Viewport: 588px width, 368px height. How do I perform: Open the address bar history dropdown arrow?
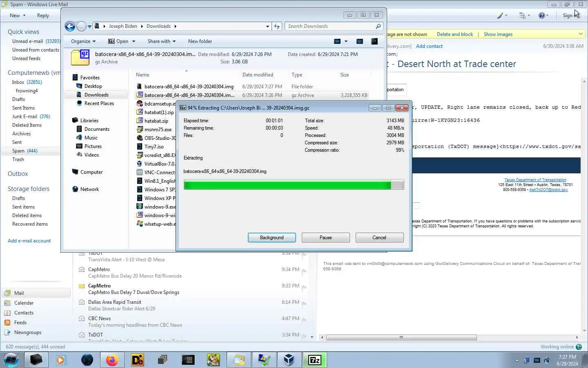click(x=267, y=26)
